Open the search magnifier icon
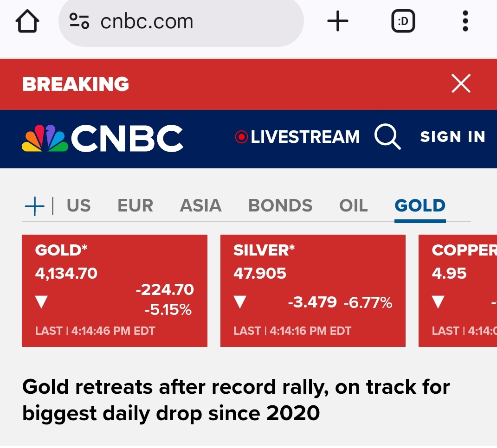This screenshot has height=448, width=497. pyautogui.click(x=387, y=138)
